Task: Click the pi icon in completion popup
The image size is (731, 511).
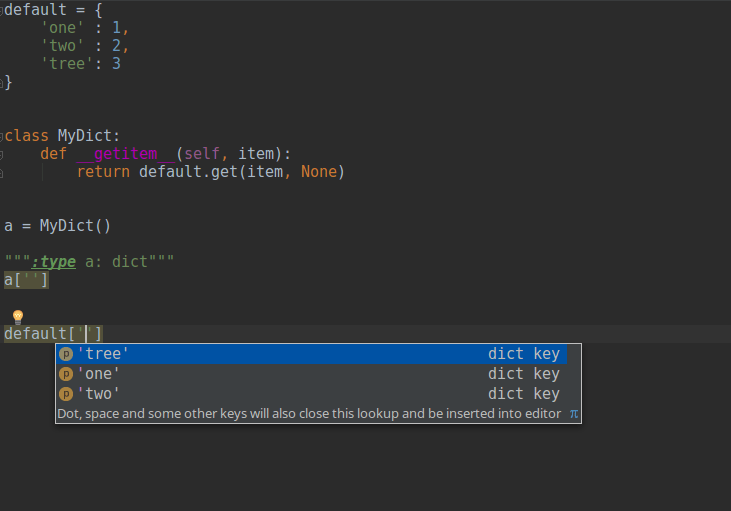Action: [x=574, y=413]
